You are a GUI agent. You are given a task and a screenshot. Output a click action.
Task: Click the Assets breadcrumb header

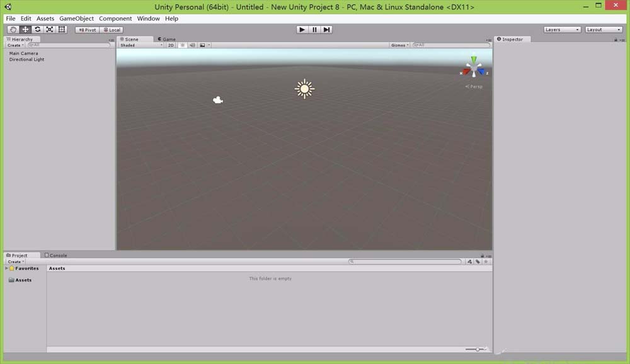point(57,268)
